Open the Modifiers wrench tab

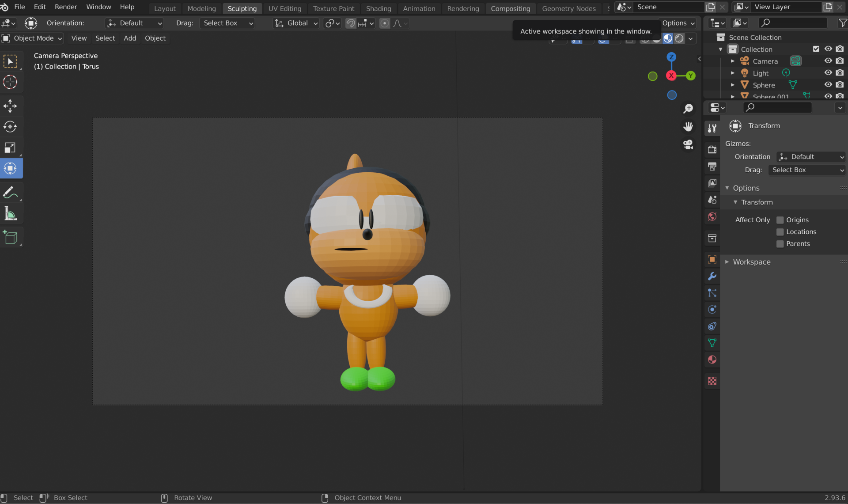tap(712, 277)
